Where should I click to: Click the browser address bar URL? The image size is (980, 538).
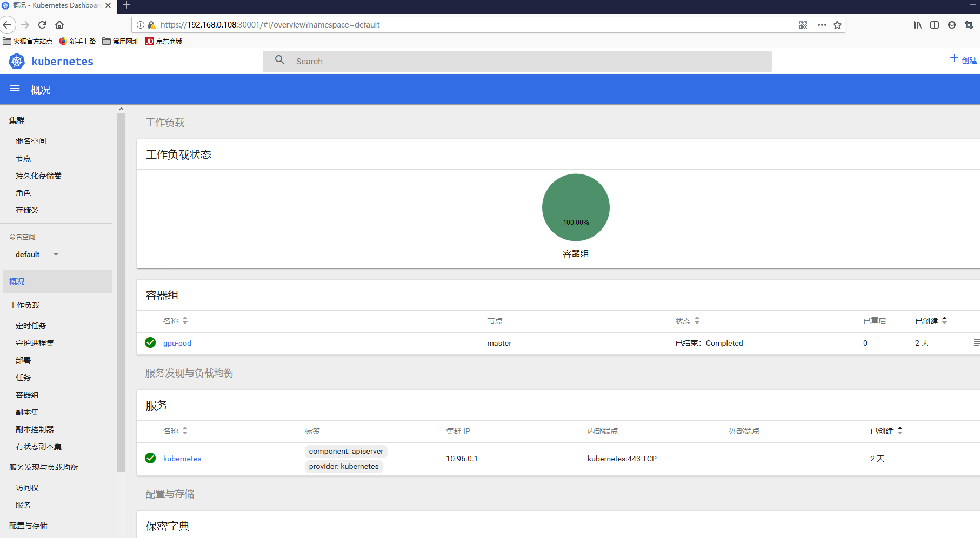pyautogui.click(x=270, y=25)
